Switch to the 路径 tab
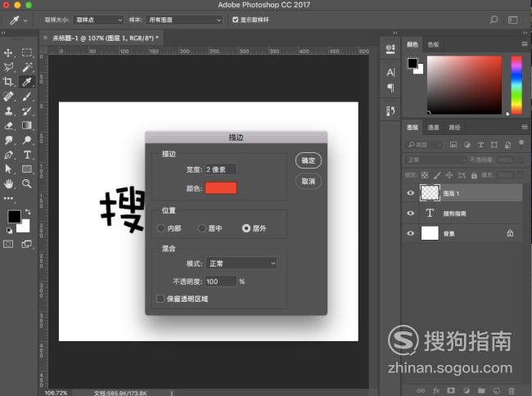This screenshot has width=532, height=396. pos(454,128)
